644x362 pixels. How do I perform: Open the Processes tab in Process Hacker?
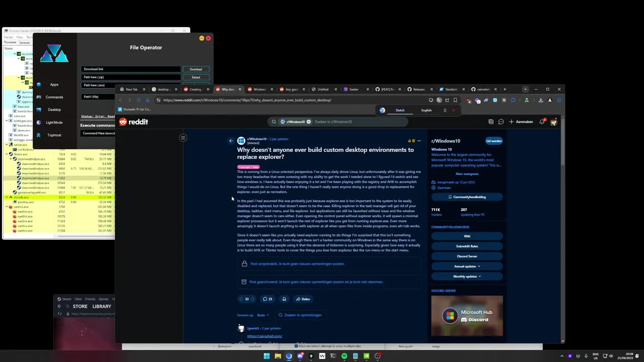pyautogui.click(x=10, y=43)
